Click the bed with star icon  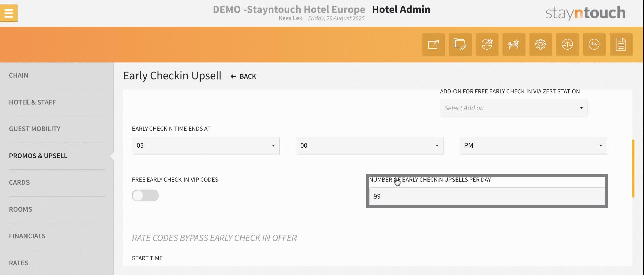[x=514, y=44]
